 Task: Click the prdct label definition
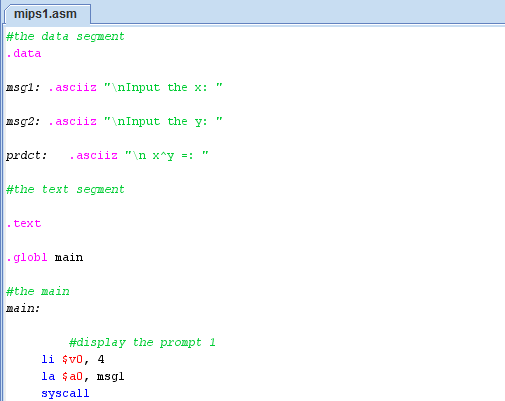click(27, 155)
